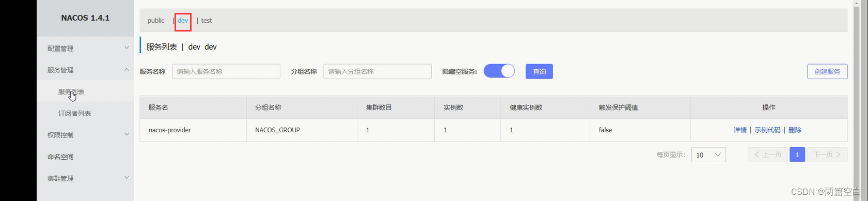The image size is (868, 201).
Task: Switch to the public namespace tab
Action: [156, 21]
